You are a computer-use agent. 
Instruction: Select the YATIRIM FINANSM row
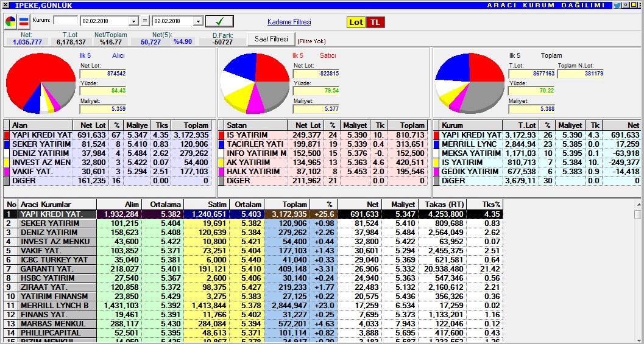click(x=253, y=297)
